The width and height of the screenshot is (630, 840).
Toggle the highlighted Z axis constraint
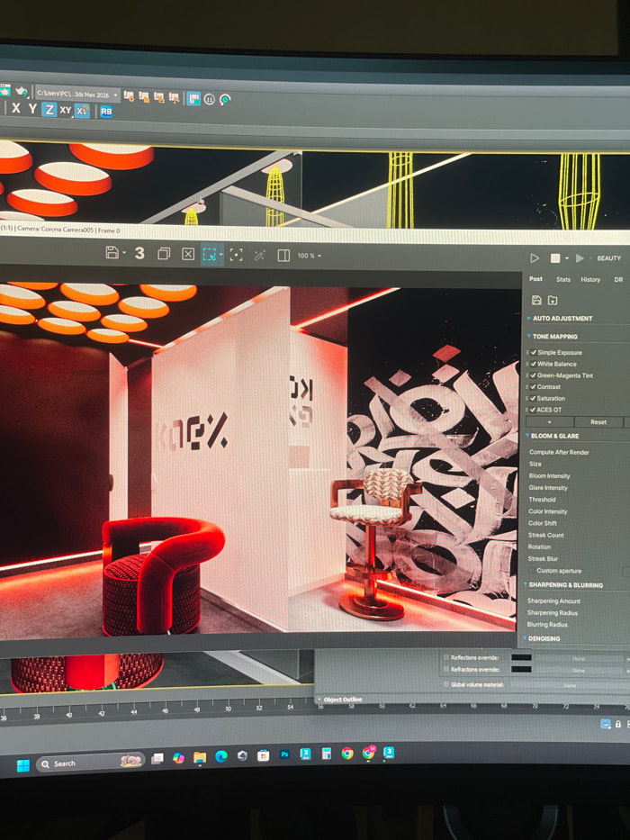point(49,109)
